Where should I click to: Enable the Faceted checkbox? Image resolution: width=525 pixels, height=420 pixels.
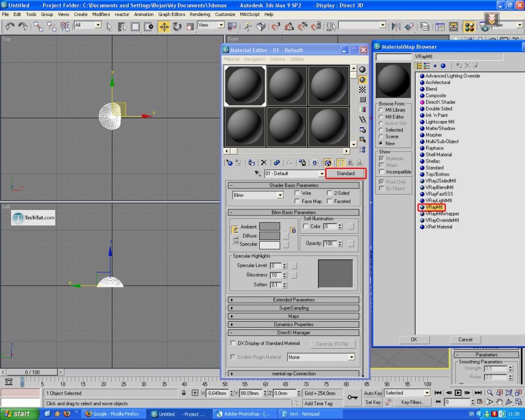329,201
